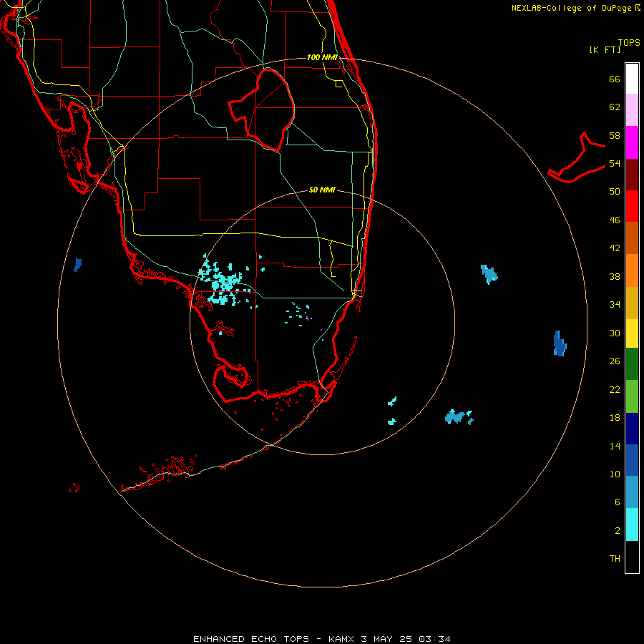Viewport: 644px width, 644px height.
Task: Select the light blue color scale segment near 6
Action: pos(632,492)
